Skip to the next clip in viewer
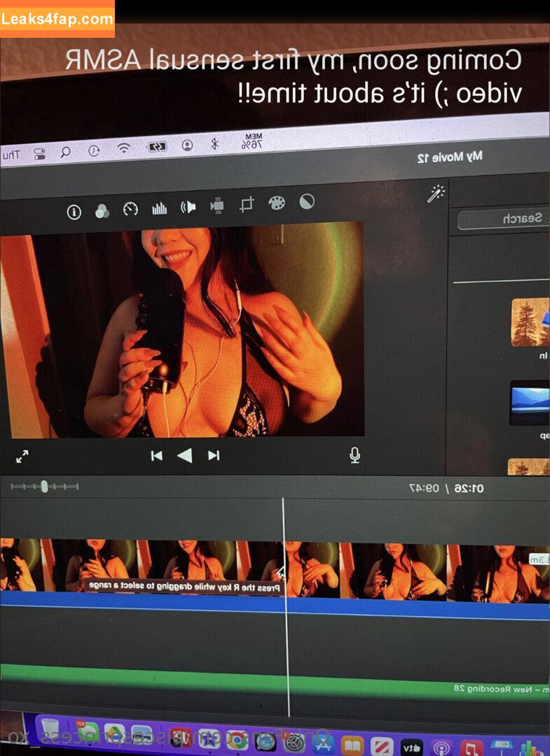550x756 pixels. 156,456
